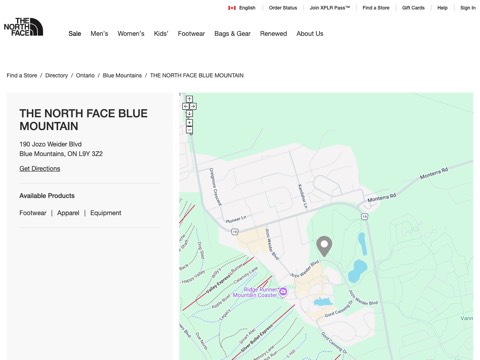Click Get Directions link

(40, 169)
